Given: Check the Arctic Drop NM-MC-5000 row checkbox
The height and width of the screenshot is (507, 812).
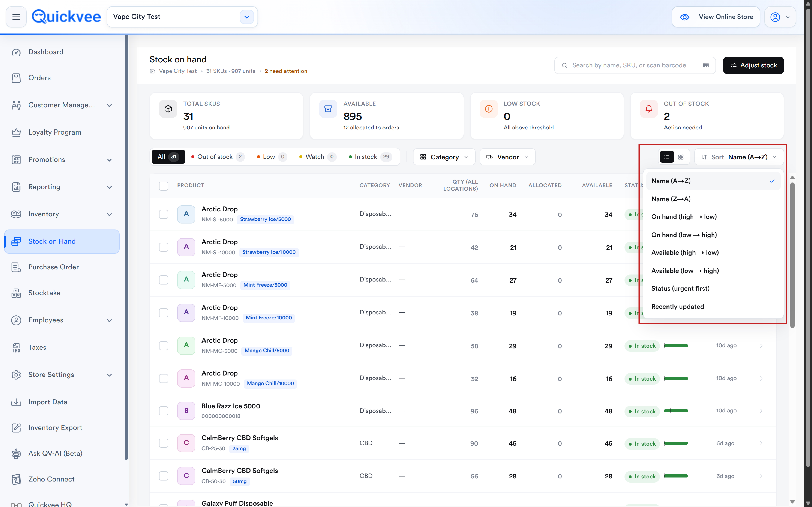Looking at the screenshot, I should 164,346.
